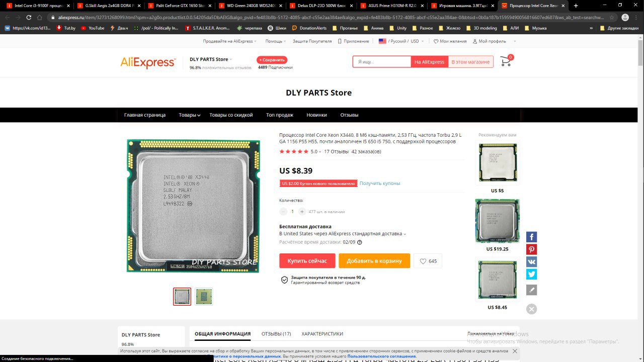Viewport: 644px width, 362px height.
Task: Open the Помощь dropdown
Action: pyautogui.click(x=275, y=41)
